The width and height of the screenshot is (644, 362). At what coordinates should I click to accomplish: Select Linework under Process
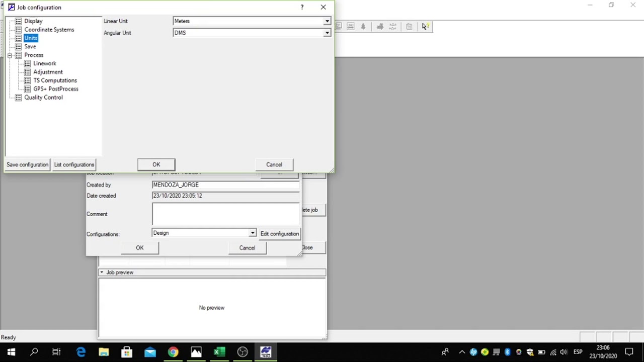[45, 64]
